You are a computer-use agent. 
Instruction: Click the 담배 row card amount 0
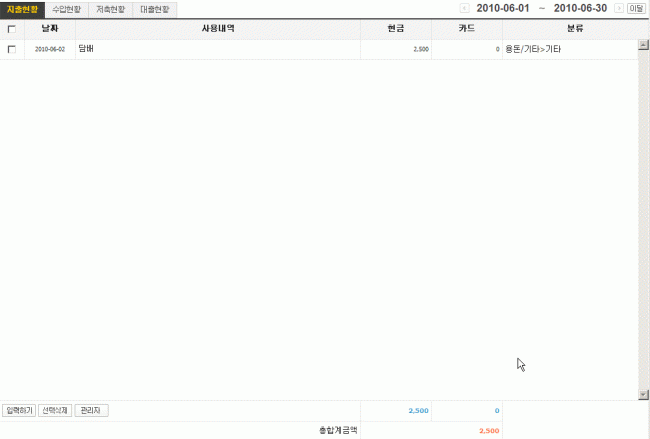click(497, 49)
